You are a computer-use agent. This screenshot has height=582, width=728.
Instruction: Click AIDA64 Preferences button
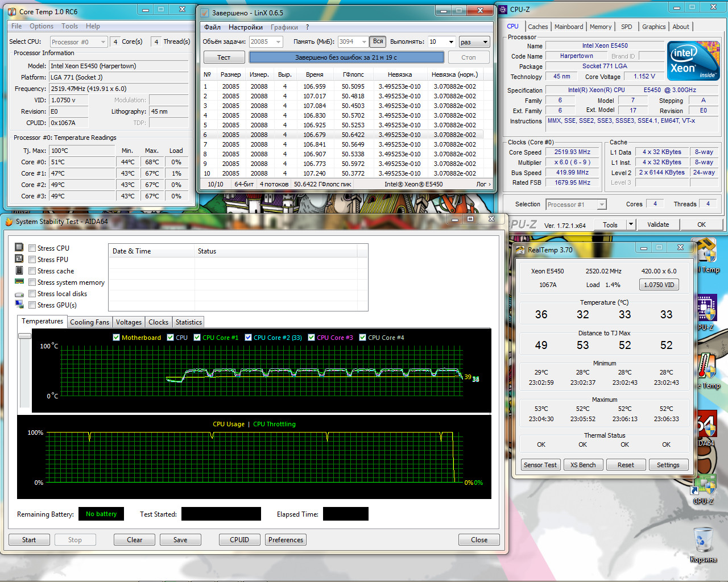(x=286, y=540)
